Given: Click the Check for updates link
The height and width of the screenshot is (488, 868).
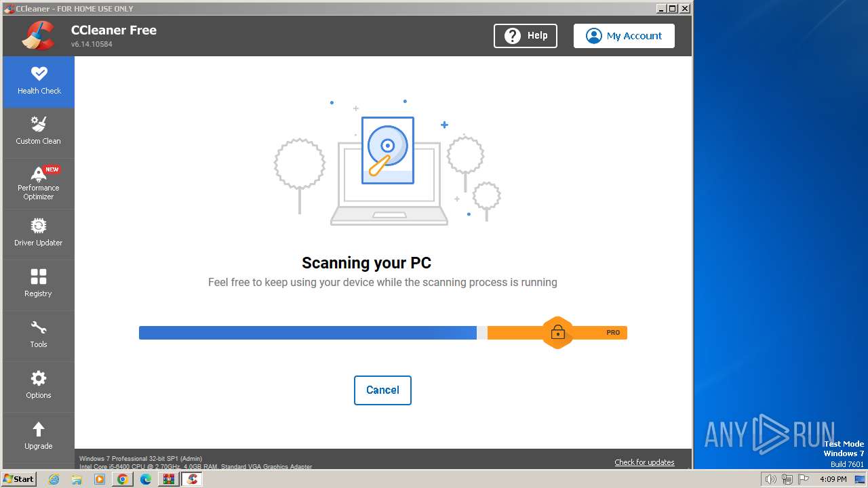Looking at the screenshot, I should [x=644, y=462].
